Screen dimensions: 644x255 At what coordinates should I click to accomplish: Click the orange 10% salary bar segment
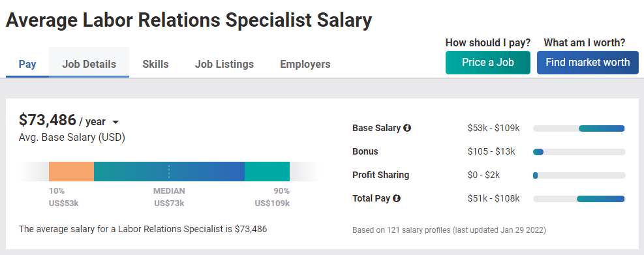point(72,172)
